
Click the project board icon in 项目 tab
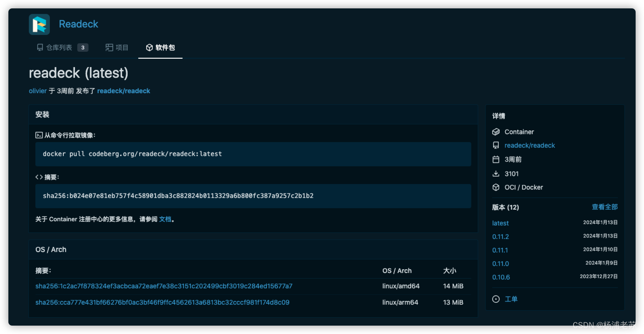pos(109,48)
